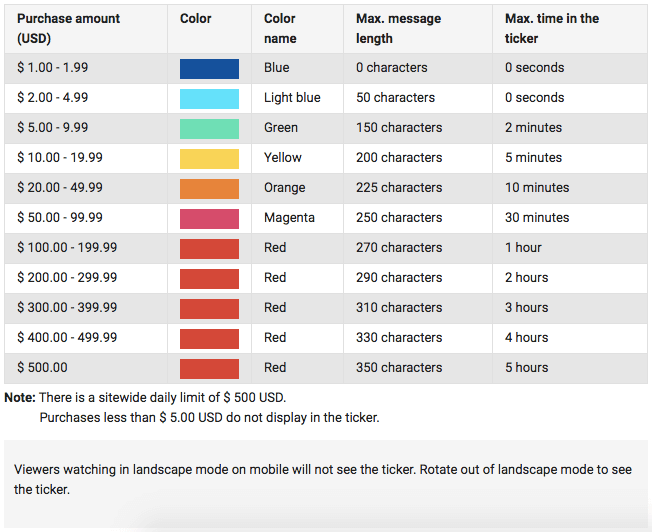Click the Blue color swatch
The height and width of the screenshot is (532, 652).
(x=209, y=69)
